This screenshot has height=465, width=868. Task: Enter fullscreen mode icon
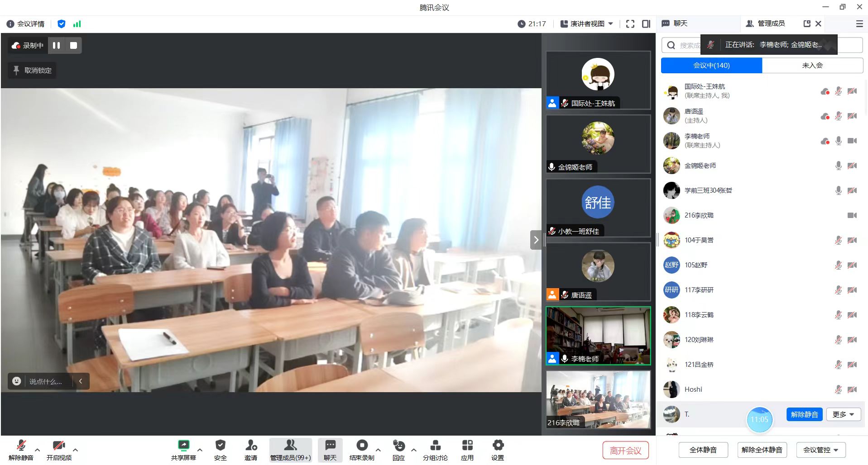point(630,24)
